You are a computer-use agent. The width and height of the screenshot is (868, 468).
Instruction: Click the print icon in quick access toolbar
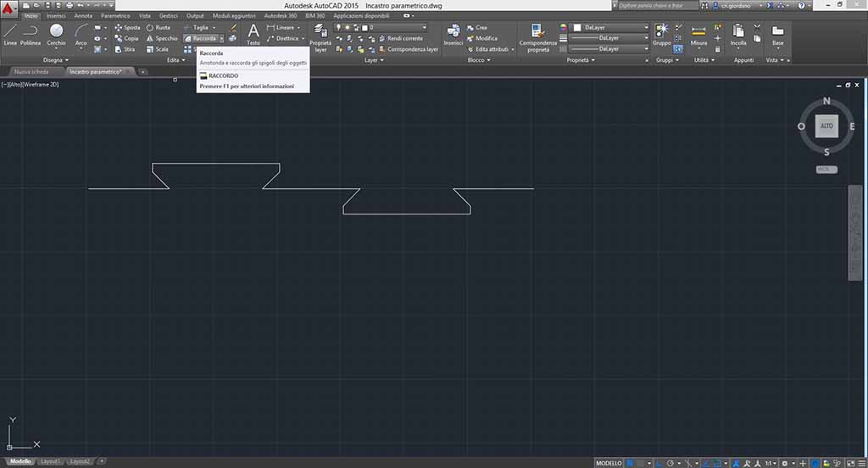(x=70, y=5)
